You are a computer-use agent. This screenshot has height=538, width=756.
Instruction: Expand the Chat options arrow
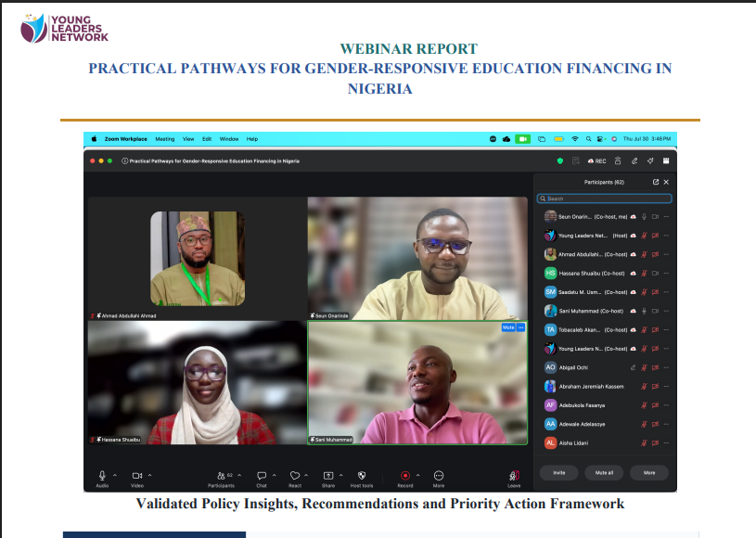275,475
